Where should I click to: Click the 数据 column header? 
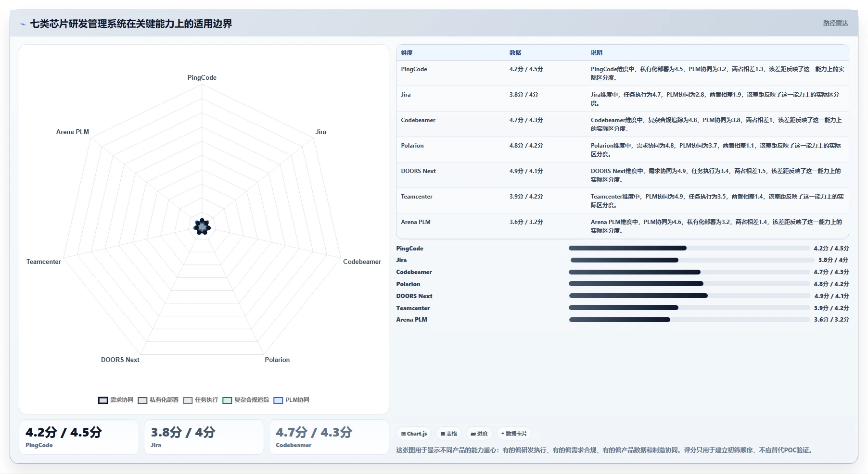click(x=515, y=53)
